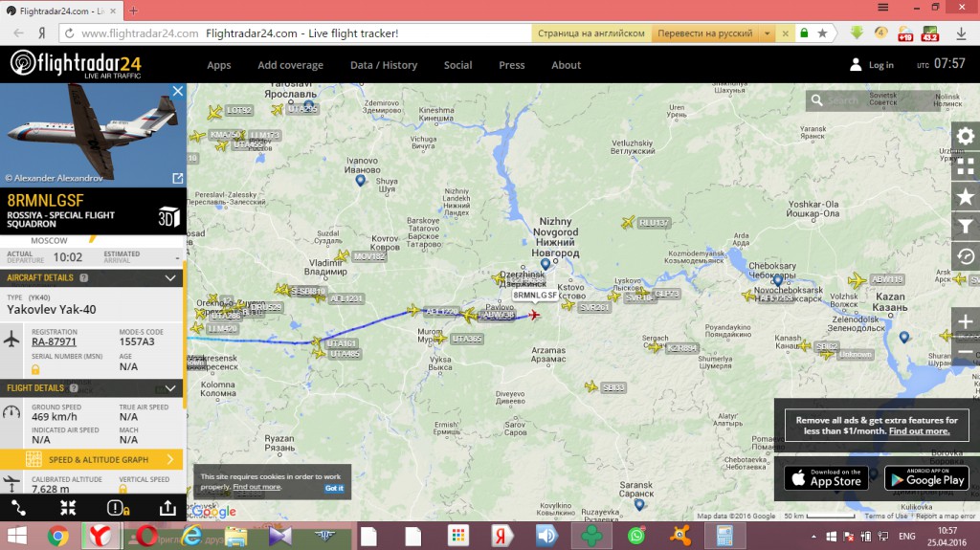This screenshot has height=550, width=980.
Task: Share the flight with the upload icon
Action: pyautogui.click(x=167, y=508)
